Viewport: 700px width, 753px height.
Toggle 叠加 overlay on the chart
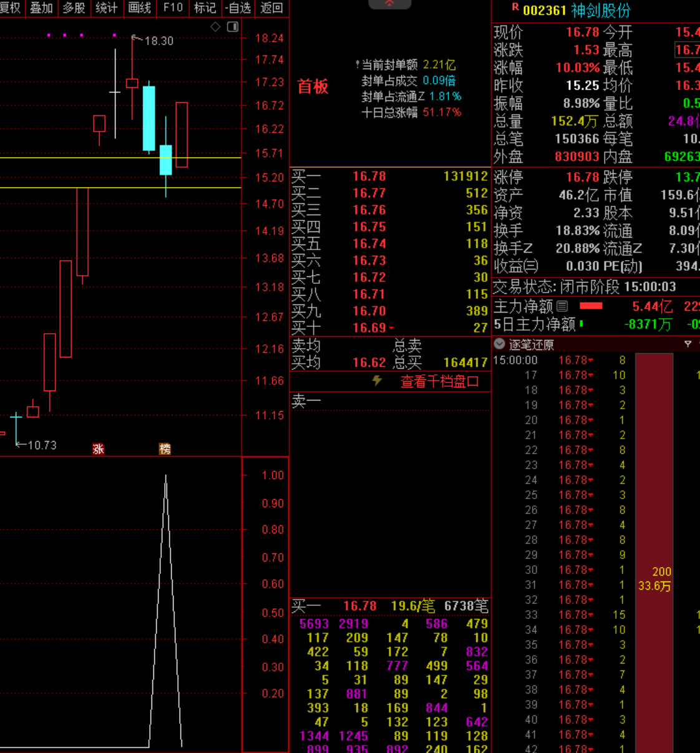[41, 8]
